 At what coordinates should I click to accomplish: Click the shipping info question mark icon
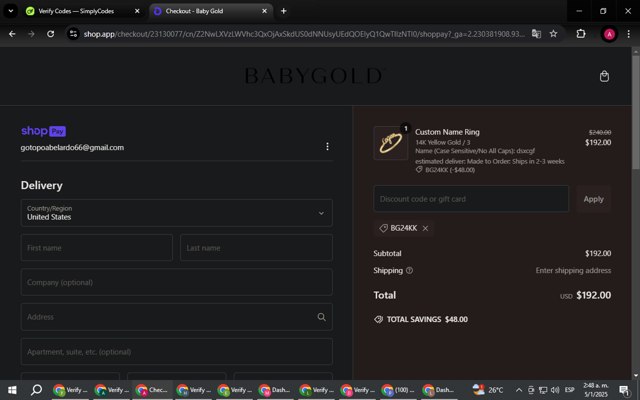(409, 270)
